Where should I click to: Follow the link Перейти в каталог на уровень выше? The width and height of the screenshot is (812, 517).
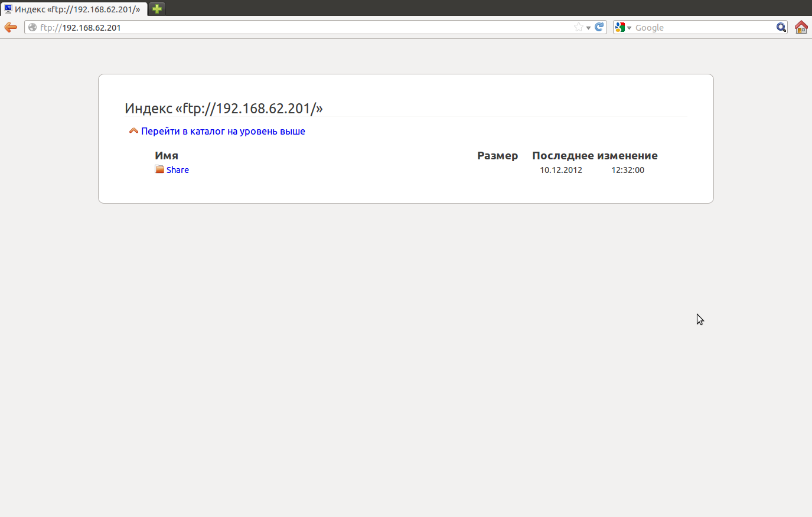click(223, 131)
